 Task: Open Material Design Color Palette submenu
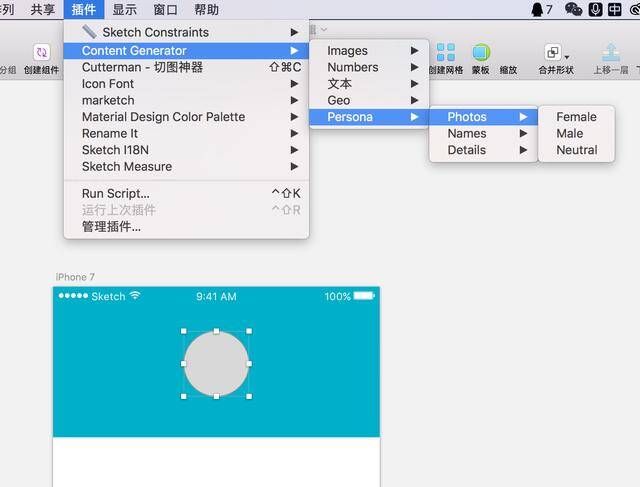click(186, 117)
